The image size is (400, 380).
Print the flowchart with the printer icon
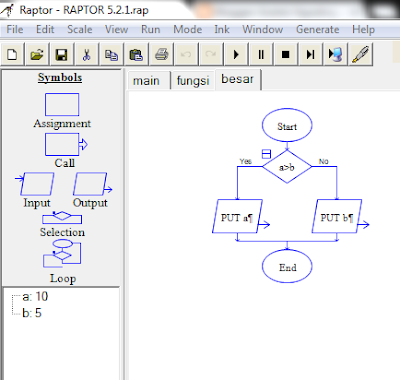click(x=161, y=54)
